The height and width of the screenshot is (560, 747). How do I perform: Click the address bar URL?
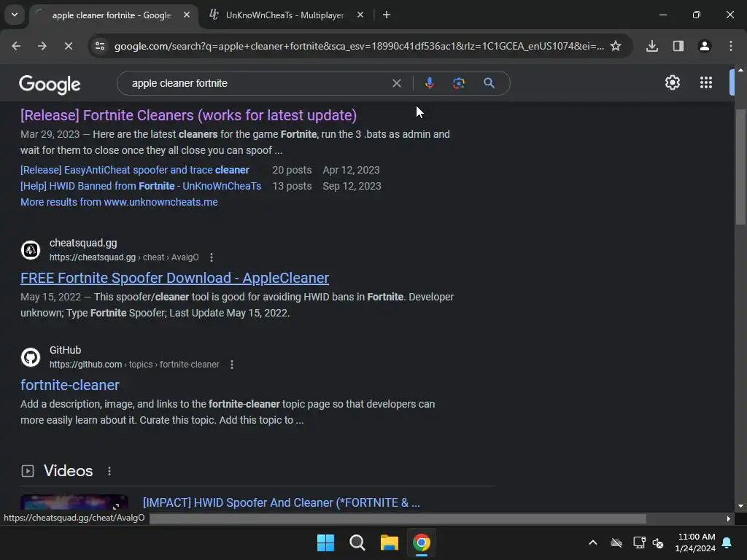pos(359,46)
